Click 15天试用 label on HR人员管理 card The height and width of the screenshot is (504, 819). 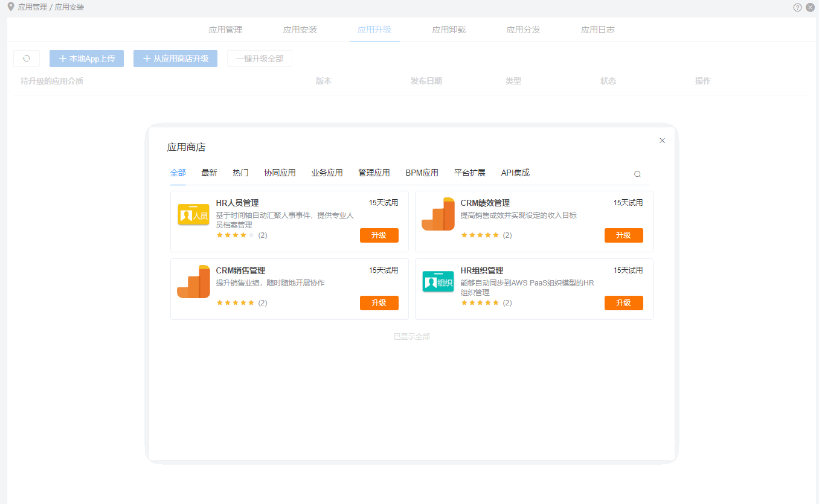coord(384,203)
